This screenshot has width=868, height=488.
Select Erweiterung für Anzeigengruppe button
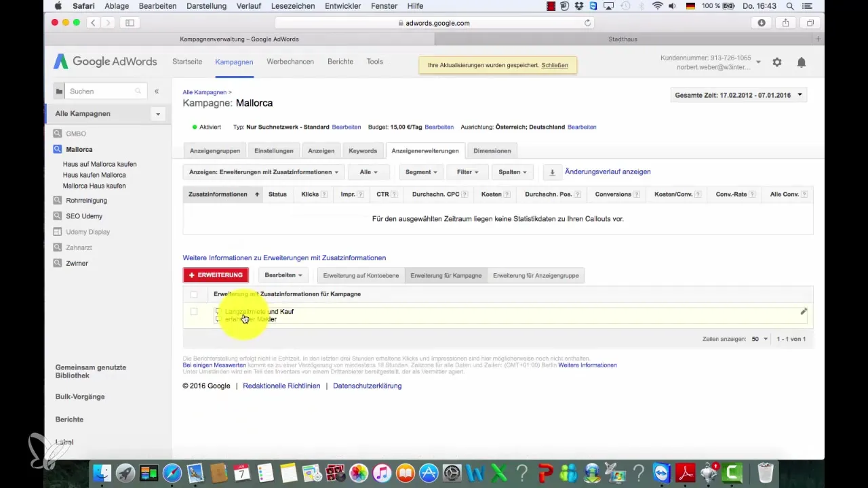536,275
